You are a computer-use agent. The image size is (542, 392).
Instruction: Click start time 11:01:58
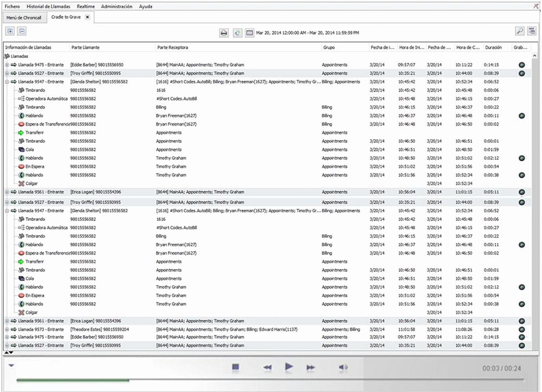tap(406, 330)
